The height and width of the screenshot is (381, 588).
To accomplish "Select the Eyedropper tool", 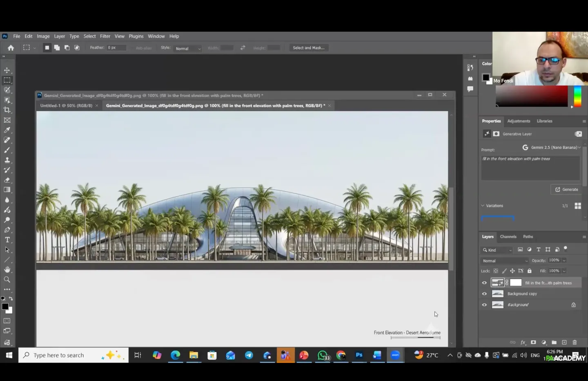I will (7, 130).
